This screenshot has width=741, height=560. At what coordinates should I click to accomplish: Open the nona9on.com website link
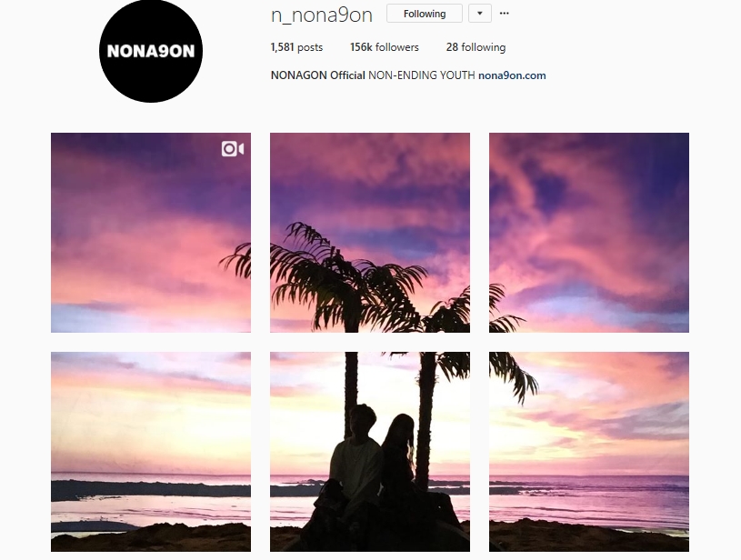(512, 75)
